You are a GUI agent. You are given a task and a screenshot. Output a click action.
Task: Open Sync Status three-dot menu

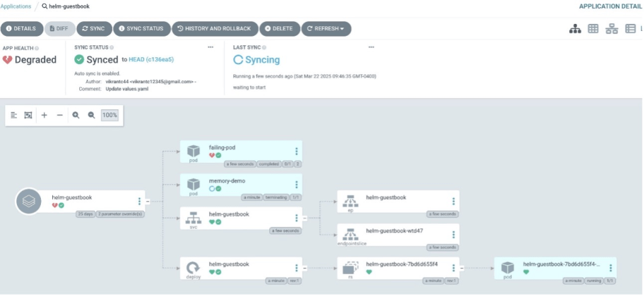(211, 48)
